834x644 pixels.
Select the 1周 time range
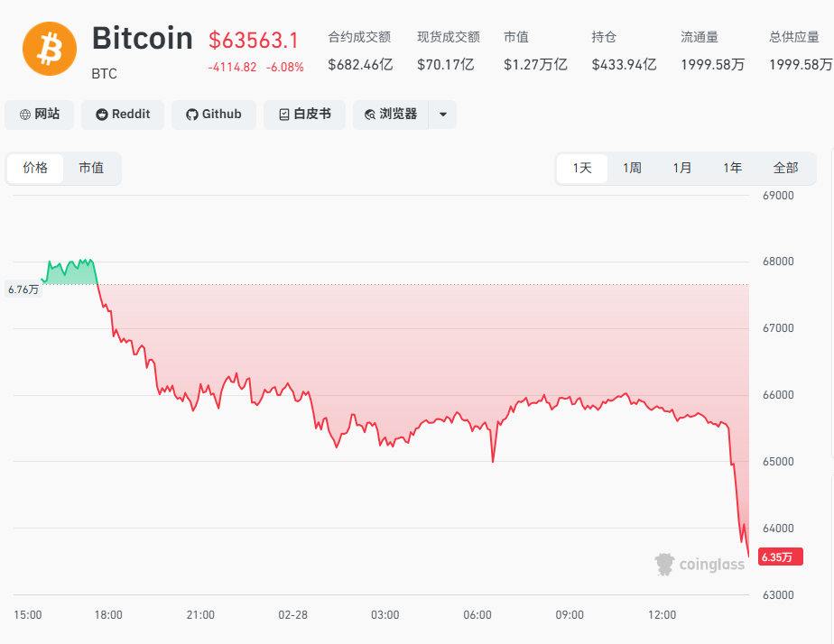(x=632, y=168)
